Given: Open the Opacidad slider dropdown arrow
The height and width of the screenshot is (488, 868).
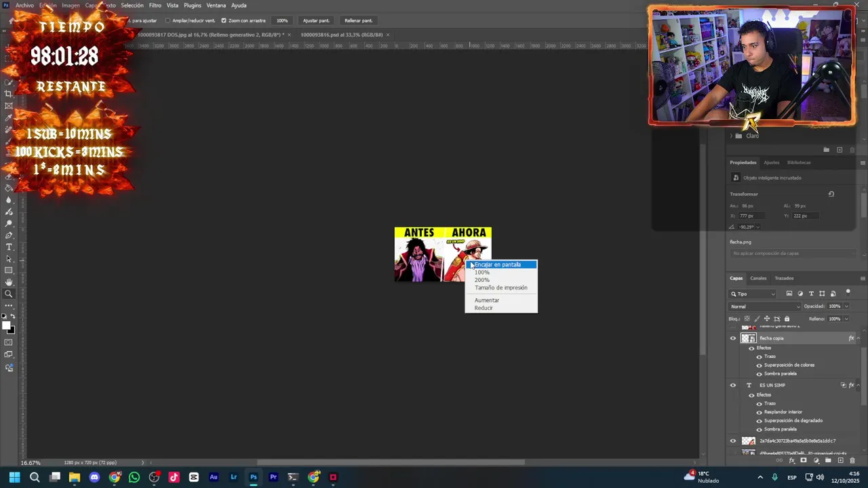Looking at the screenshot, I should click(x=847, y=306).
